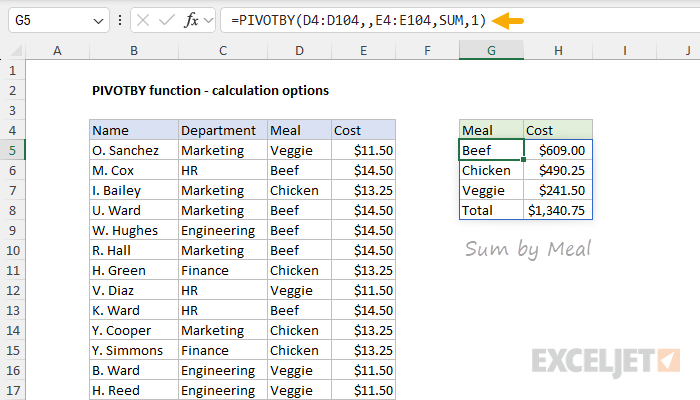Click the 'M. Cox' name cell
Screen dimensions: 700x400
[x=134, y=171]
